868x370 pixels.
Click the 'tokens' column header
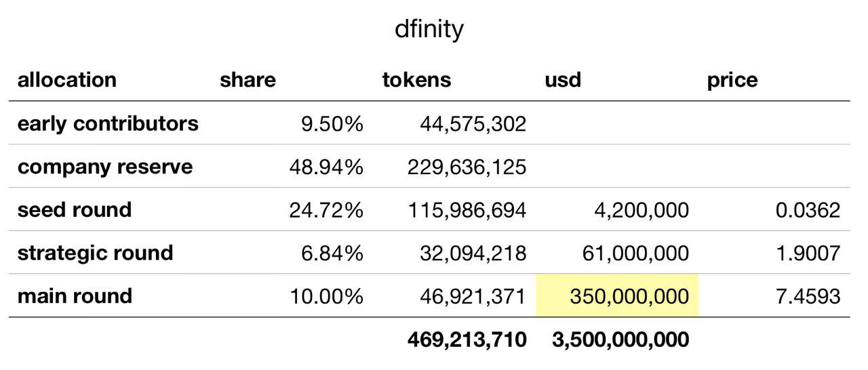[416, 79]
